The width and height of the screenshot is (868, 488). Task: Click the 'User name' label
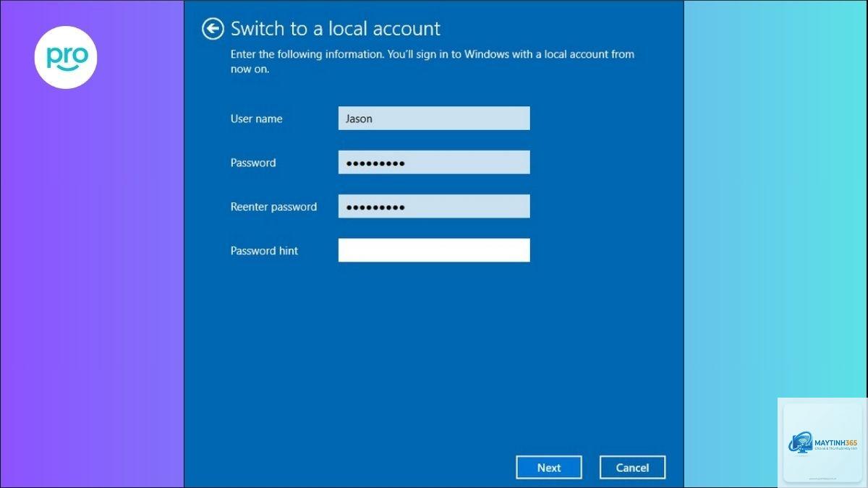(257, 119)
